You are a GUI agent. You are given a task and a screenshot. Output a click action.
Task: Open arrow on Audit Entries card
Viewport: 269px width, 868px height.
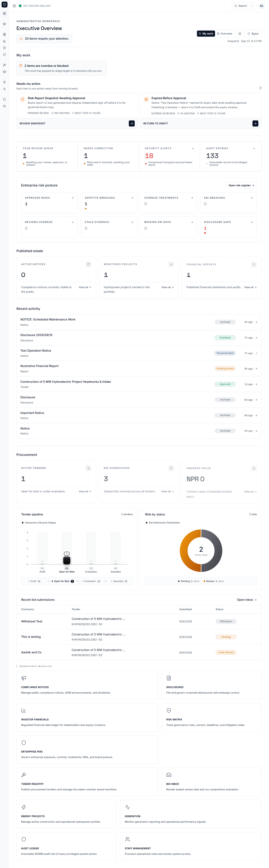click(254, 148)
